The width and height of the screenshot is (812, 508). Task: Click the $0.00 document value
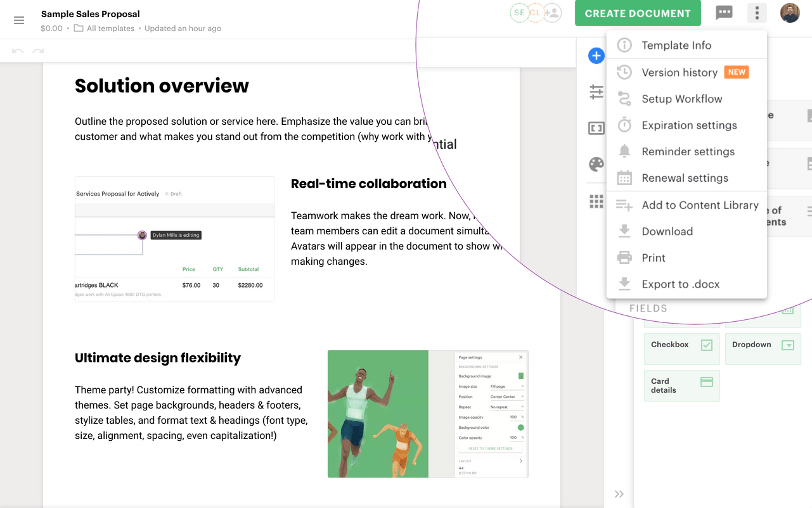coord(51,29)
